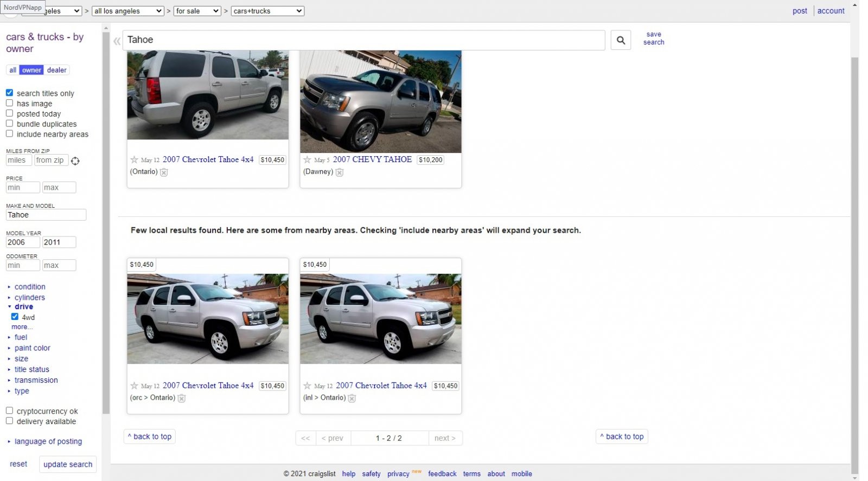
Task: Open the post link
Action: [800, 11]
